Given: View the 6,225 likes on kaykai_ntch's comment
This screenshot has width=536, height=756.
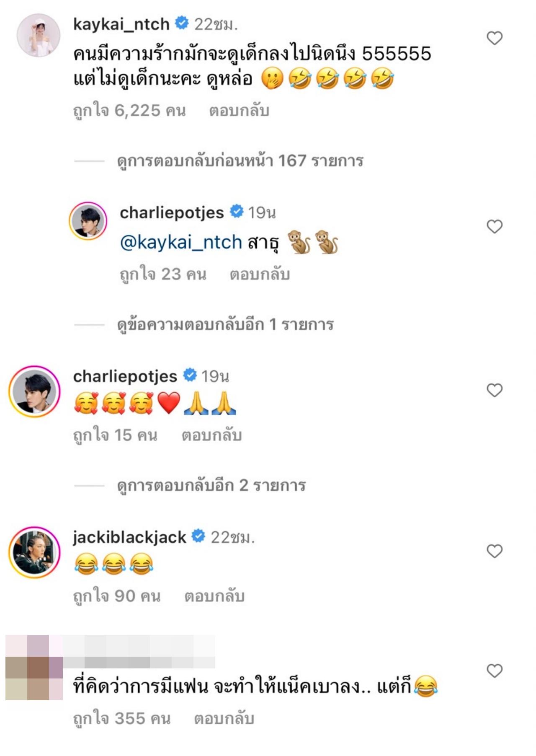Looking at the screenshot, I should pyautogui.click(x=129, y=111).
